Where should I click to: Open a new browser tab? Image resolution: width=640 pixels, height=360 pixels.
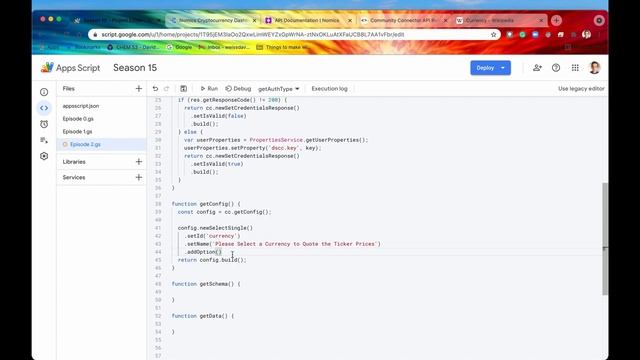(556, 20)
